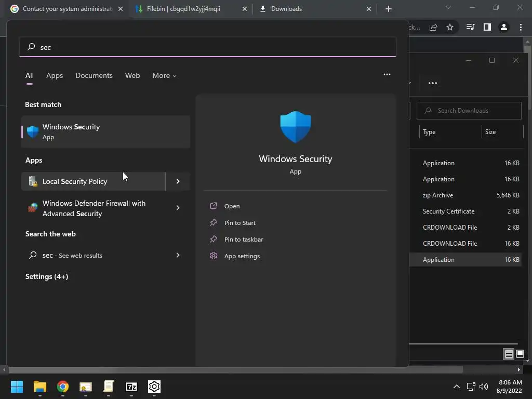Bookmark this page with star icon

click(x=450, y=27)
